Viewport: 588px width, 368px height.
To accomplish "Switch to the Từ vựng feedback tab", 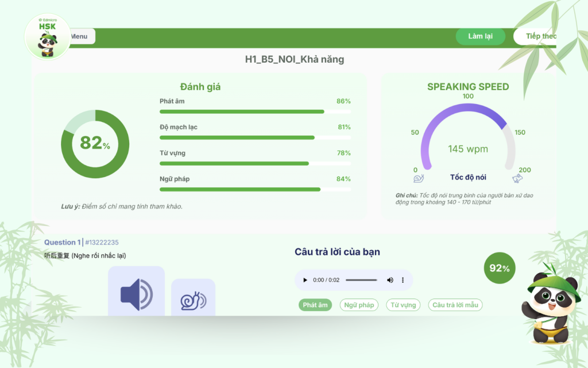I will 403,305.
